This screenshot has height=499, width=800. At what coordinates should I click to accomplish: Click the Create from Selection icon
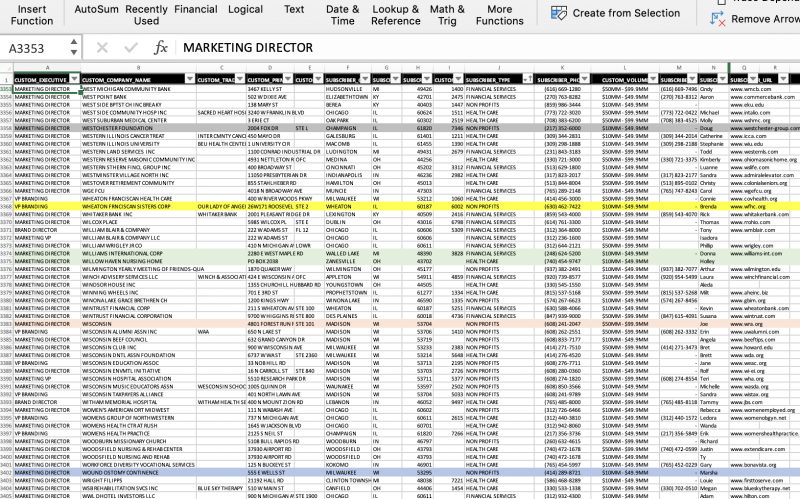pos(559,13)
